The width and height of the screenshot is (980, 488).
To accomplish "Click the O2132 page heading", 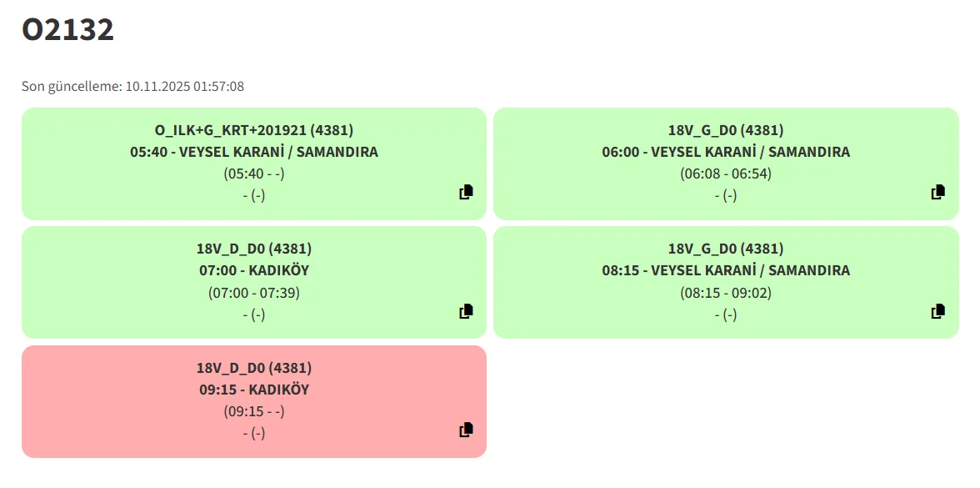I will pyautogui.click(x=67, y=30).
